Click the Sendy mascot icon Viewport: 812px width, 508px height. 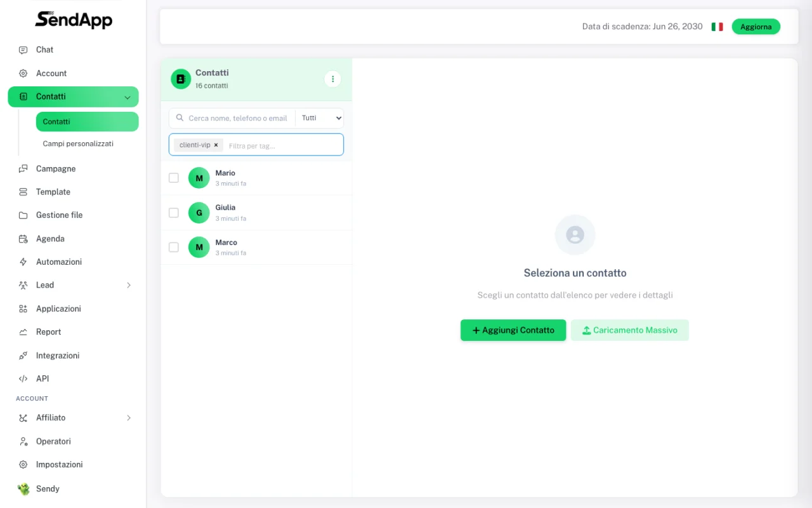[x=23, y=489]
